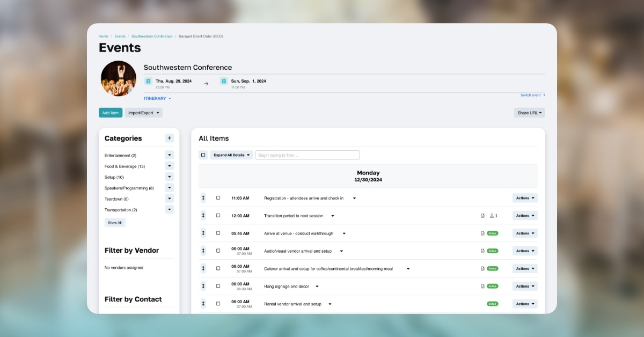Open the Import/Export dropdown
This screenshot has width=644, height=337.
tap(143, 113)
